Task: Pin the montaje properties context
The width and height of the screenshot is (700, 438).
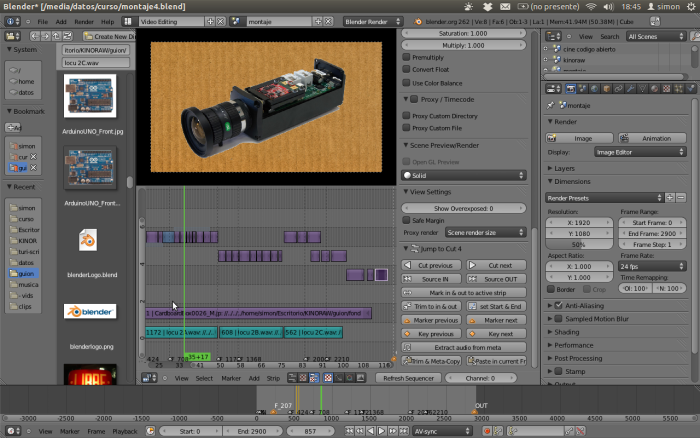Action: (551, 105)
